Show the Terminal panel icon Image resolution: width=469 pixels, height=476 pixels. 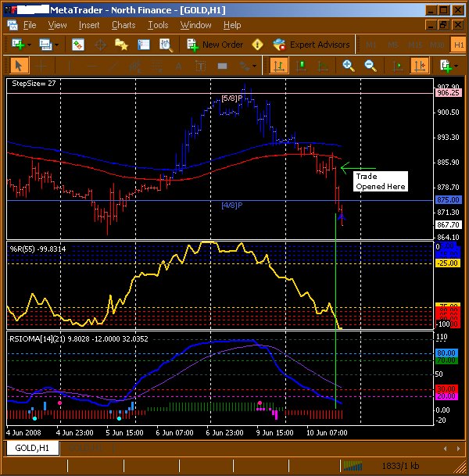click(144, 45)
